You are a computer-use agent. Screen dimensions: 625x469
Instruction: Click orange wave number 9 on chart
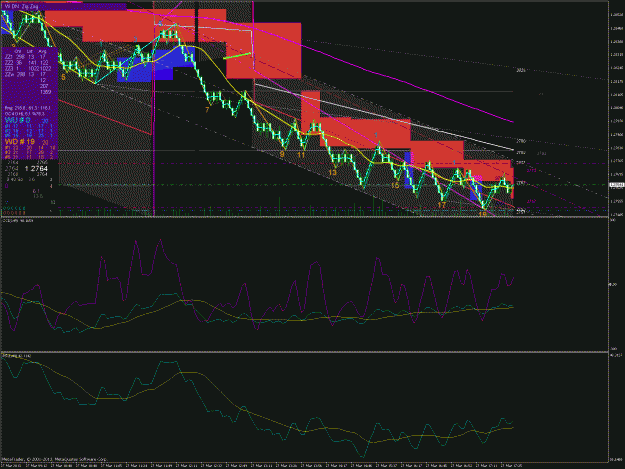coord(282,154)
